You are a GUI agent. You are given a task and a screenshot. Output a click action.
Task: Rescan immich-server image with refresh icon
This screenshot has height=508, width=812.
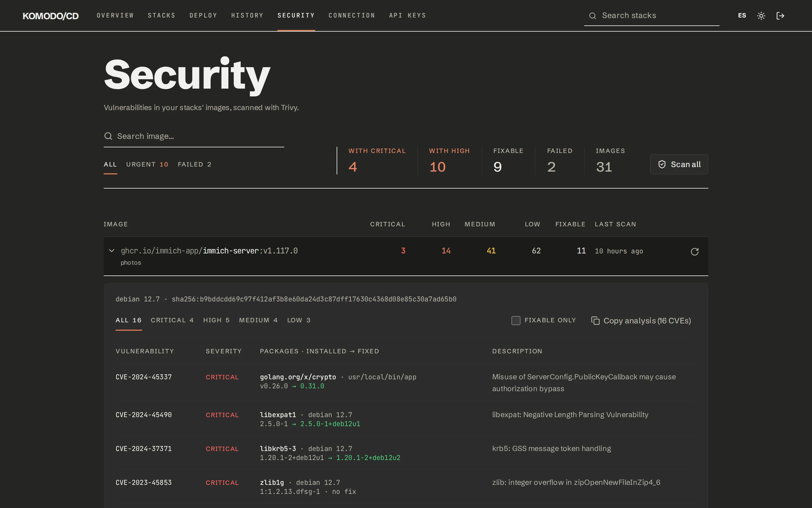point(694,252)
